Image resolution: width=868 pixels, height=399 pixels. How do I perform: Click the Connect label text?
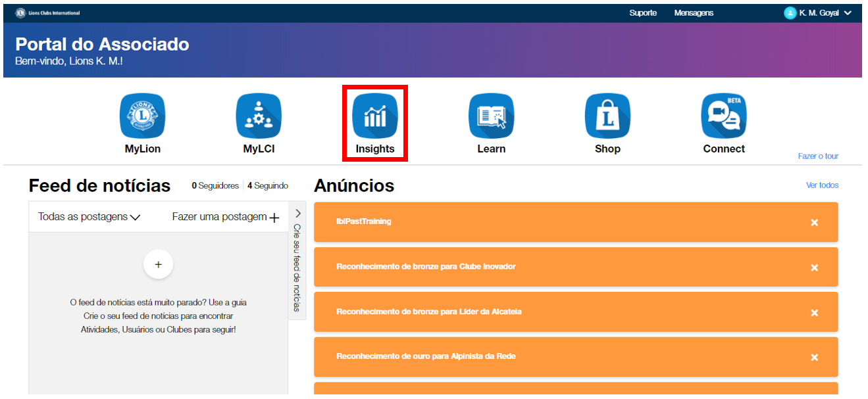point(724,149)
